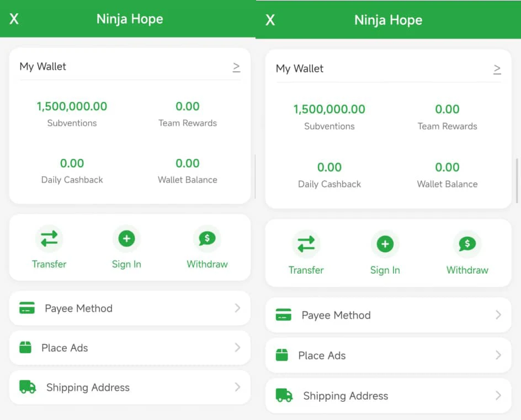
Task: Select the Sign In link text
Action: click(x=126, y=264)
